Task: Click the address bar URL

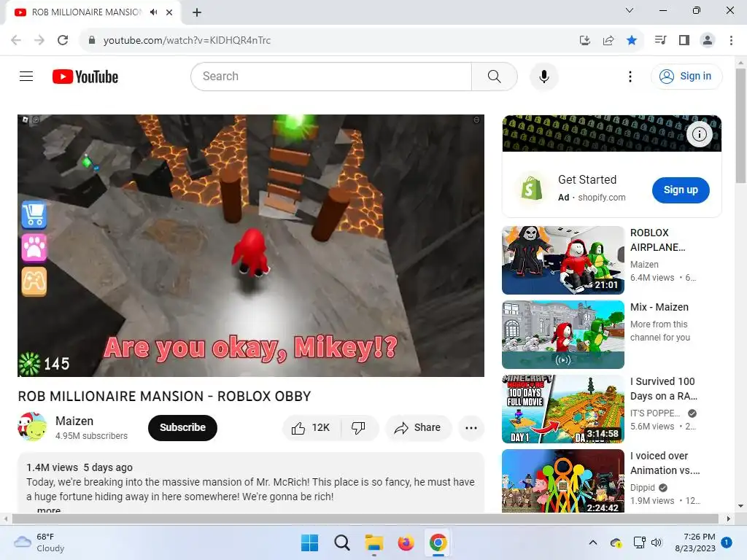Action: pos(187,41)
